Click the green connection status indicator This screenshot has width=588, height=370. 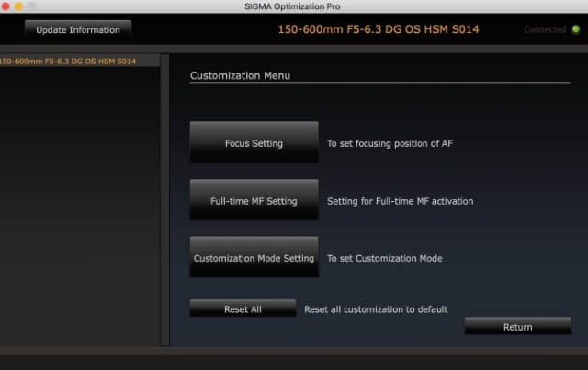coord(576,29)
